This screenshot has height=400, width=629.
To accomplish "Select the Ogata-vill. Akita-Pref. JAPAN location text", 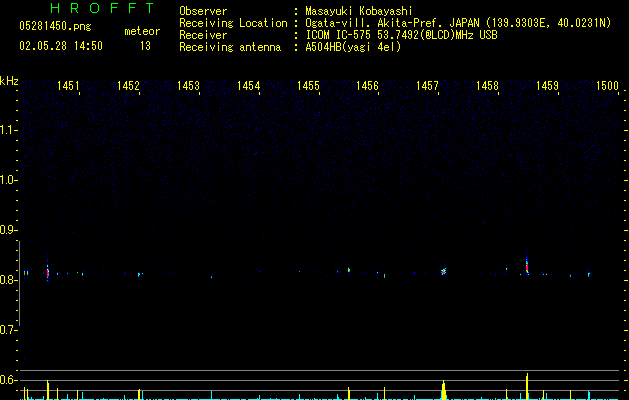I will (x=458, y=23).
